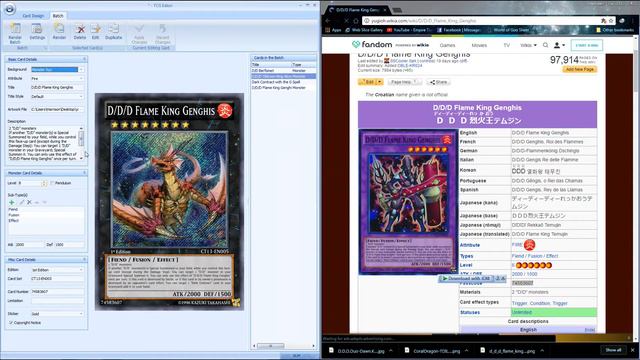Click the translate icon in the address bar
This screenshot has height=360, width=640.
(603, 21)
